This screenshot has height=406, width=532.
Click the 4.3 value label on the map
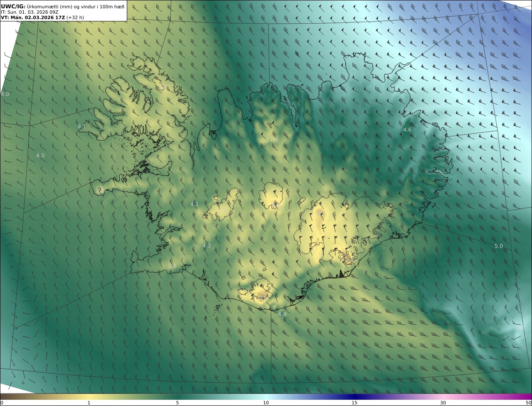[x=207, y=246]
